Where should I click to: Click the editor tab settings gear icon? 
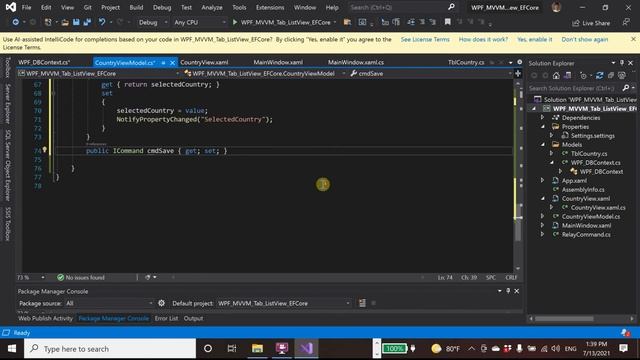(520, 62)
